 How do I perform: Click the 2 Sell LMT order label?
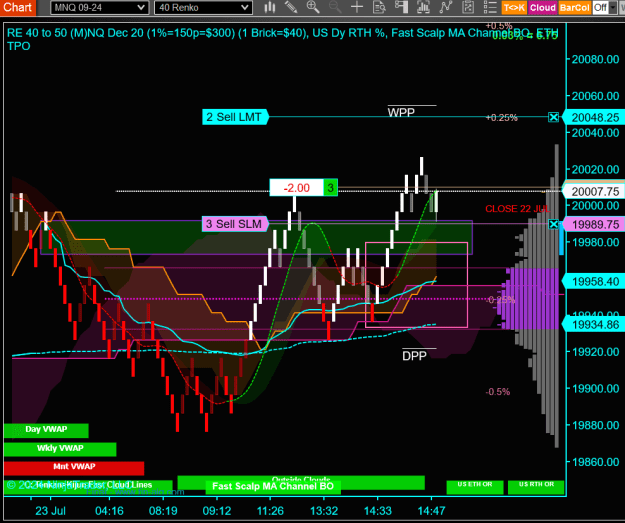pyautogui.click(x=234, y=117)
